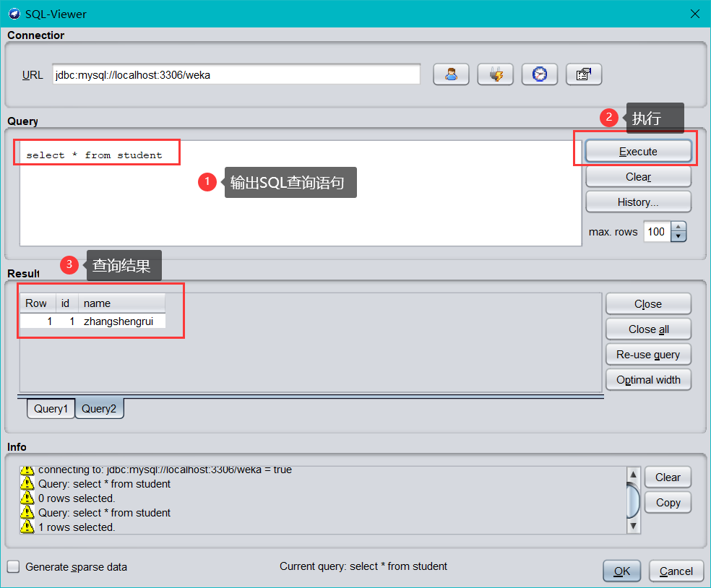Run the query with Execute button
This screenshot has width=711, height=588.
(639, 152)
